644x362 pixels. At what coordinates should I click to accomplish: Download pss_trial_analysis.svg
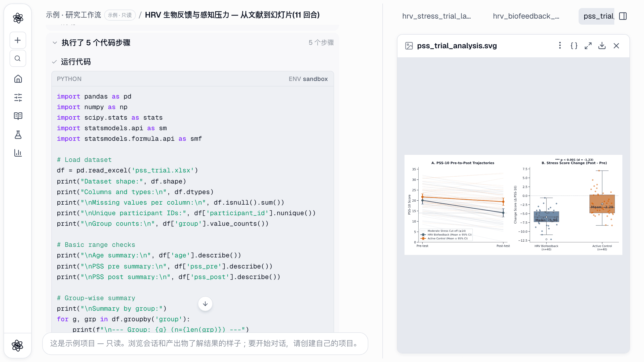pyautogui.click(x=602, y=46)
